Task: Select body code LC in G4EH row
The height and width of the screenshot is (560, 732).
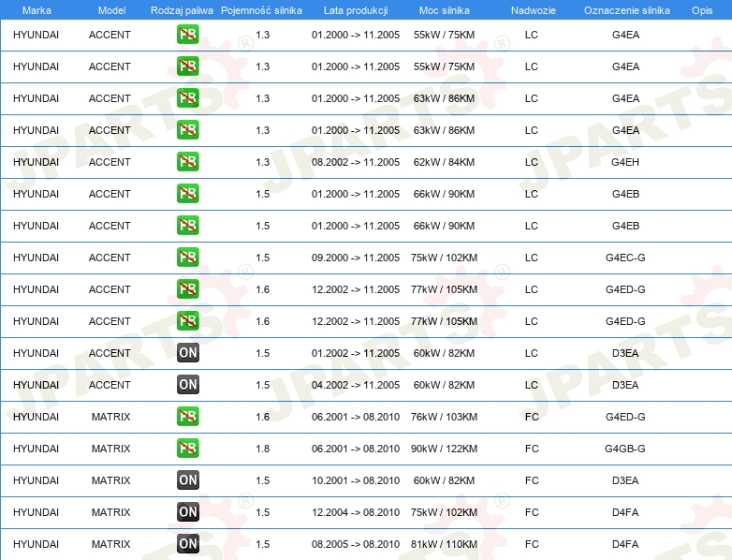Action: (x=532, y=162)
